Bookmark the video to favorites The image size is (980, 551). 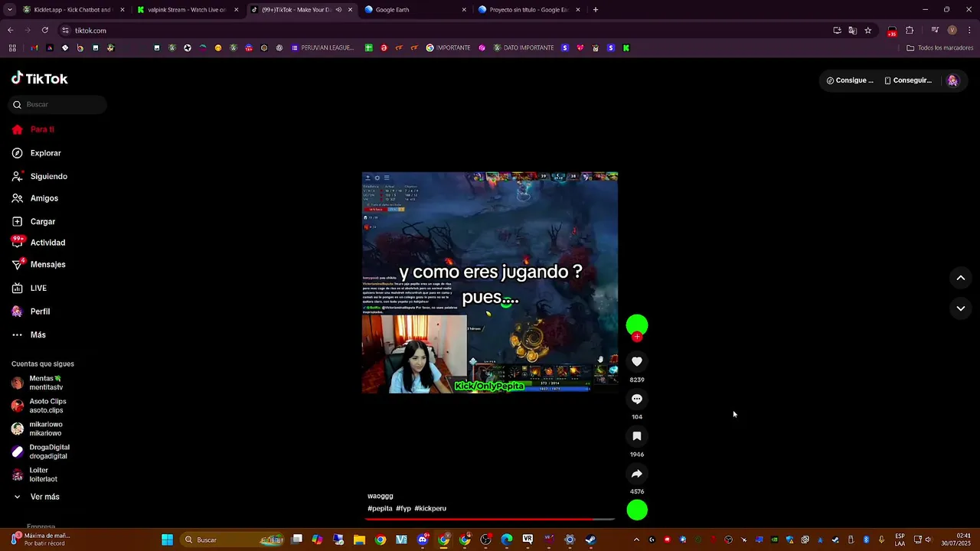[637, 436]
